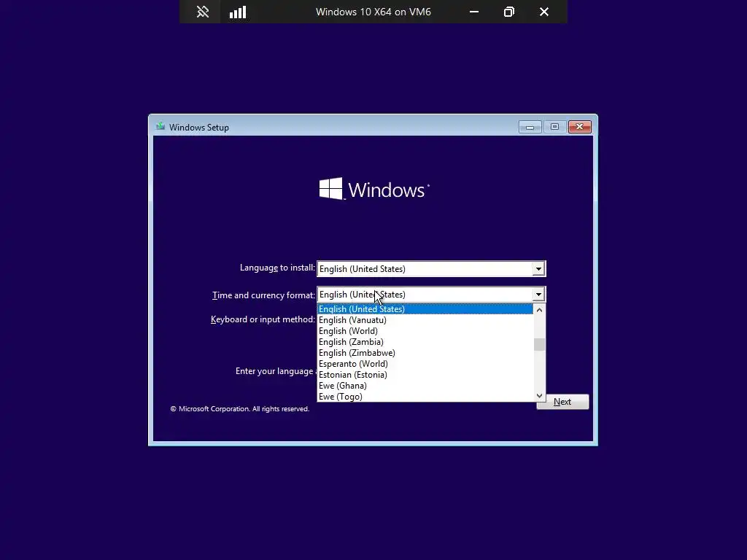Click the list scrollbar down arrow
The image size is (747, 560).
click(539, 396)
